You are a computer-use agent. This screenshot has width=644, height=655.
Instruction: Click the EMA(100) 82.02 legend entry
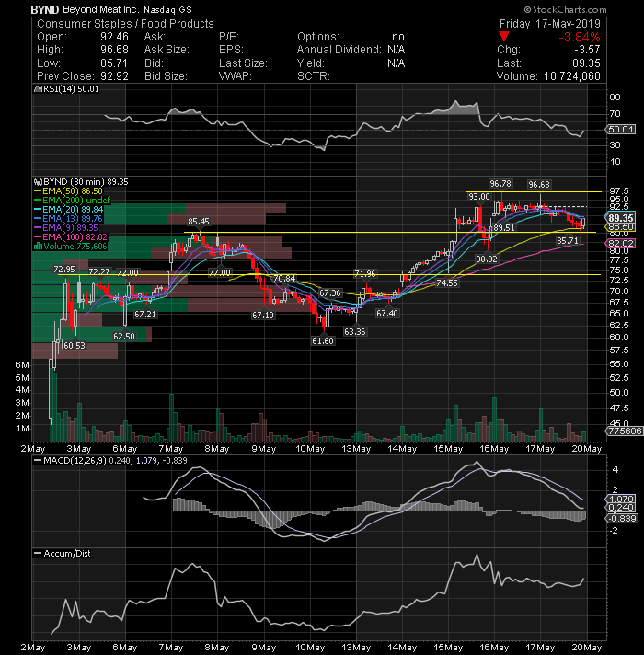coord(75,236)
